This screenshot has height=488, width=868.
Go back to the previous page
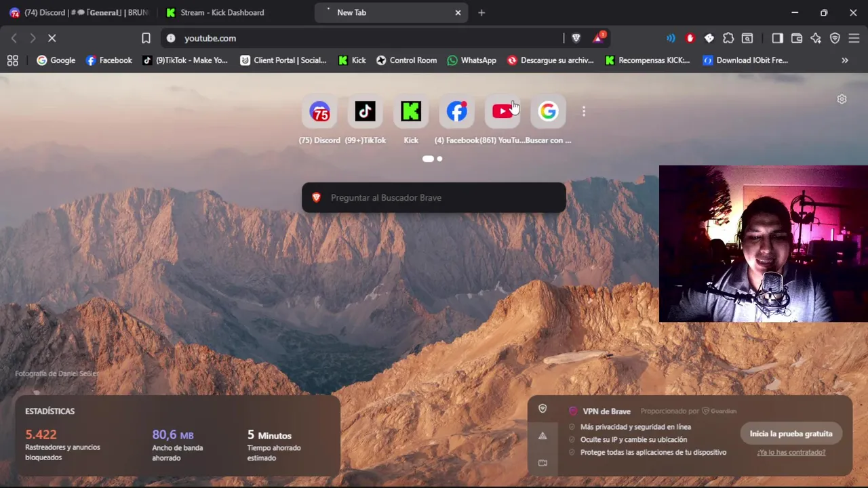coord(14,38)
